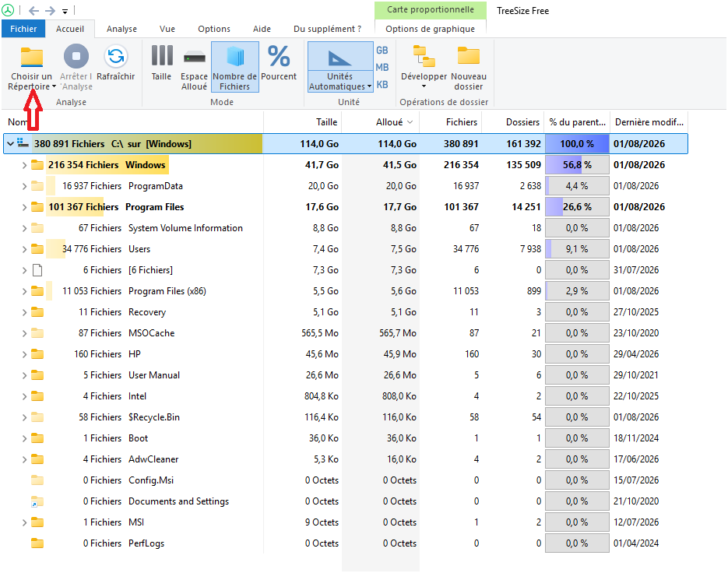Sort by Dernière modif column header
Viewport: 728px width, 573px height.
coord(649,122)
